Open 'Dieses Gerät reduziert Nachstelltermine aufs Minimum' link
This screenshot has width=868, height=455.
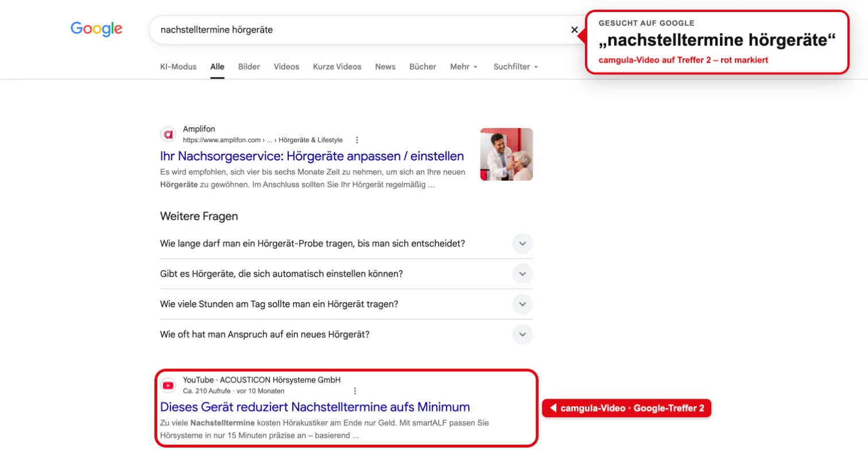click(x=315, y=407)
